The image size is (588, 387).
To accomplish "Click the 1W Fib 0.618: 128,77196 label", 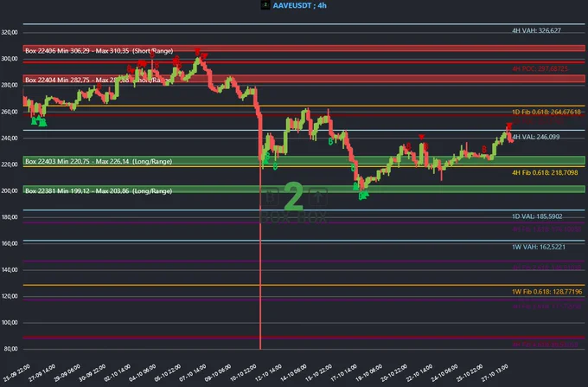I will click(x=547, y=292).
